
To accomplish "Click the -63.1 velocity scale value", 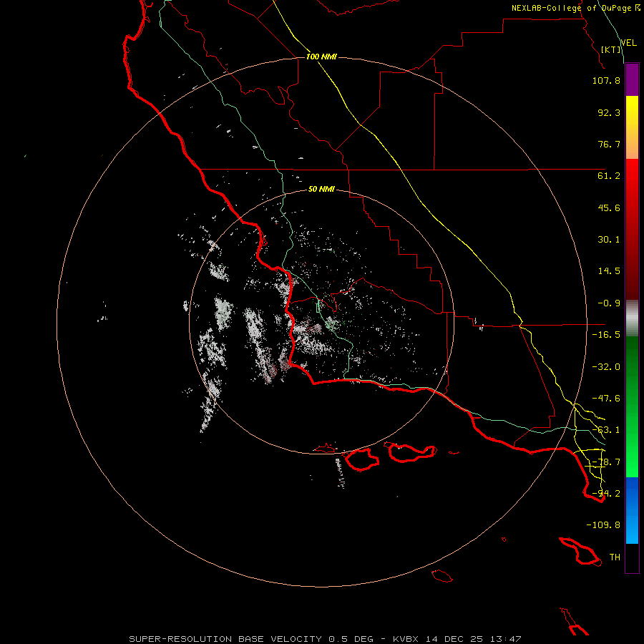I will (x=606, y=430).
